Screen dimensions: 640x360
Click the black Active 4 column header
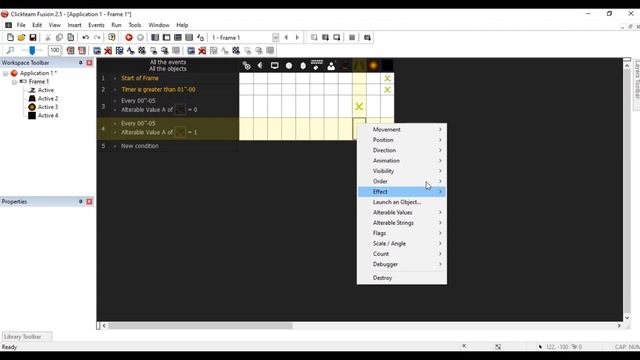387,65
